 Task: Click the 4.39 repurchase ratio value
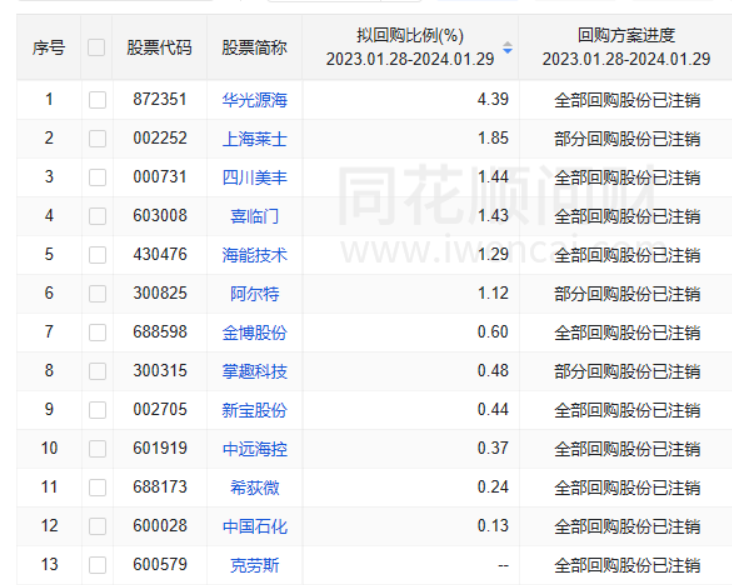tap(493, 99)
